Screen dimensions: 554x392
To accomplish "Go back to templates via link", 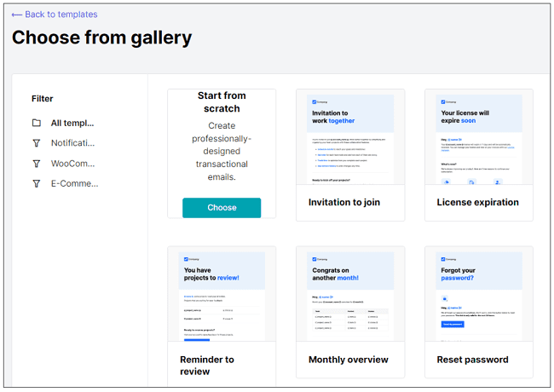I will 61,14.
